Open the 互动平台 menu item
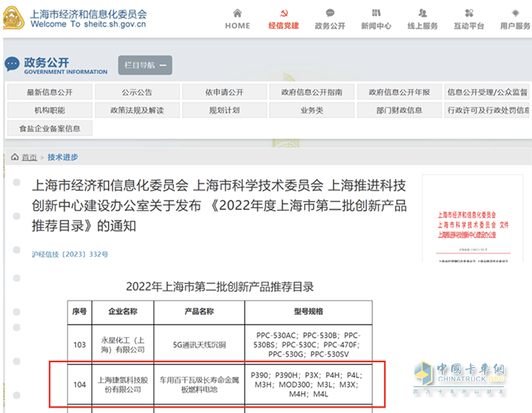532x413 pixels. tap(469, 26)
